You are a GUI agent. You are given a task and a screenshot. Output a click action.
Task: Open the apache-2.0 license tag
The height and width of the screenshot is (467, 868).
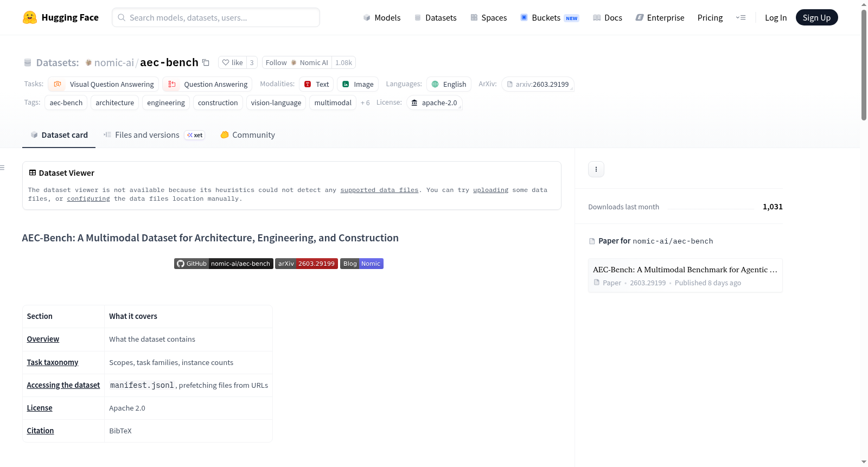click(434, 103)
